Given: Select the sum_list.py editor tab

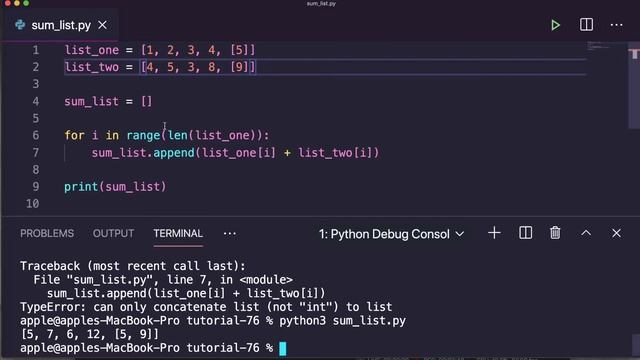Looking at the screenshot, I should point(60,25).
